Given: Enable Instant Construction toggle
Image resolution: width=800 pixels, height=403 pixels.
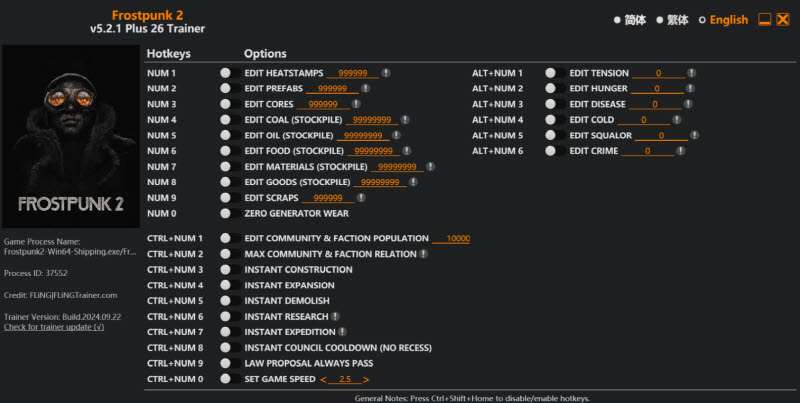Looking at the screenshot, I should click(226, 270).
